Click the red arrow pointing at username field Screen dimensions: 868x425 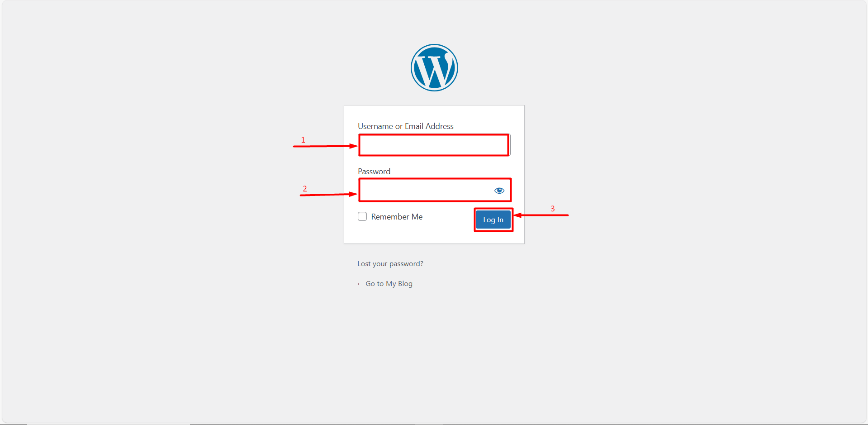325,146
